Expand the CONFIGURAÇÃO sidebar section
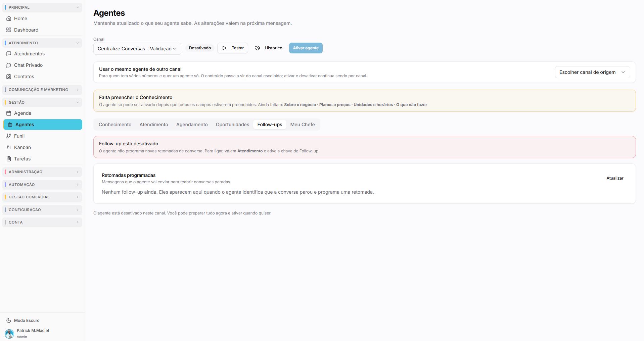 pos(42,210)
